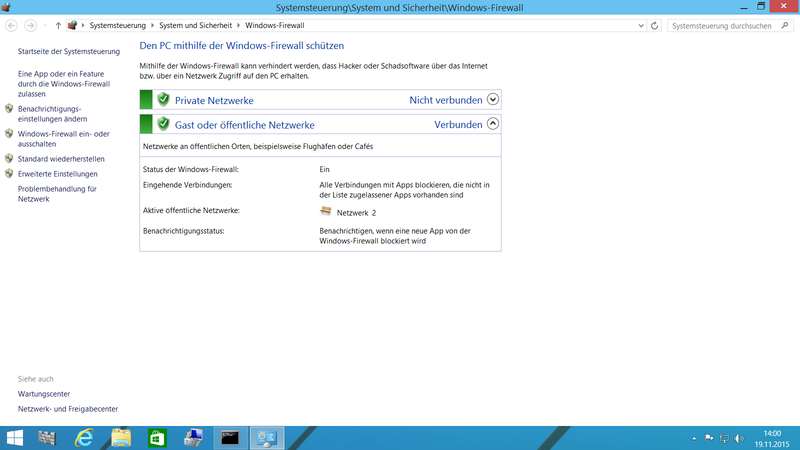800x450 pixels.
Task: Open File Explorer from the taskbar
Action: coord(121,437)
